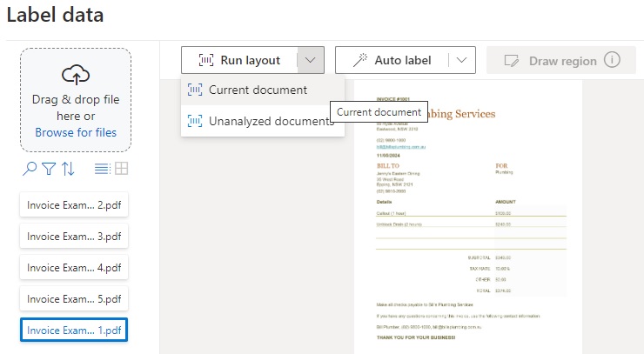Screen dimensions: 644x354
Task: Select Invoice Exam... 5.pdf file
Action: (74, 298)
